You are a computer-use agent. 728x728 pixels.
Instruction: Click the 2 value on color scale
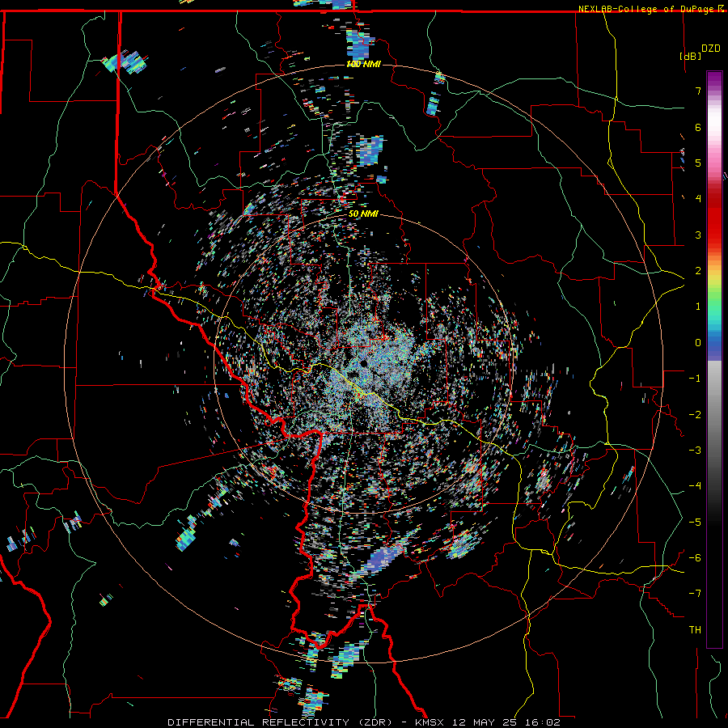click(698, 270)
